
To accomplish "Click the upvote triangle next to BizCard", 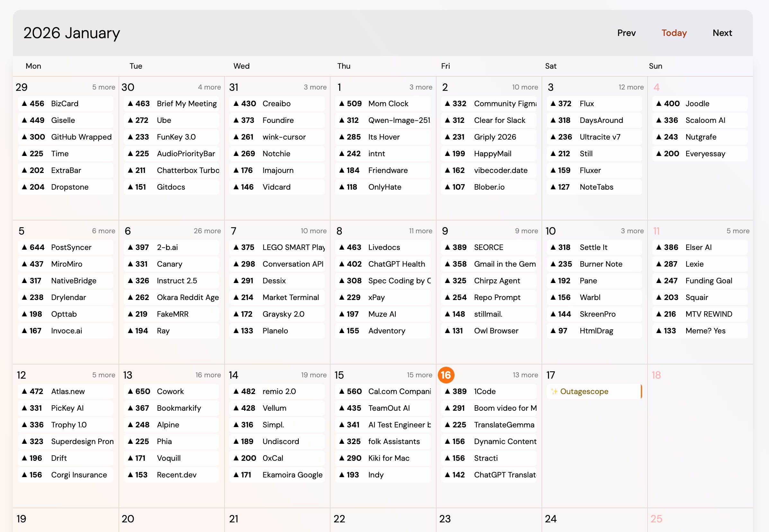I will pyautogui.click(x=24, y=104).
